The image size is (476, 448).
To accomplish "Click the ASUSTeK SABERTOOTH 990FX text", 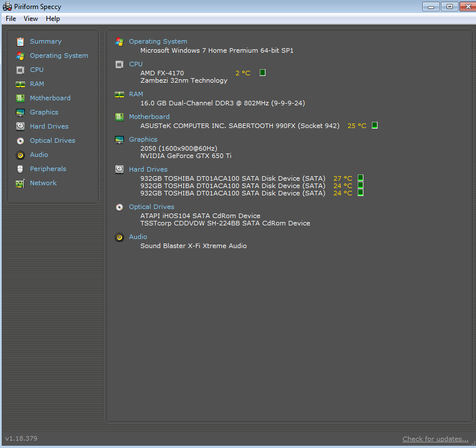I will click(x=240, y=126).
